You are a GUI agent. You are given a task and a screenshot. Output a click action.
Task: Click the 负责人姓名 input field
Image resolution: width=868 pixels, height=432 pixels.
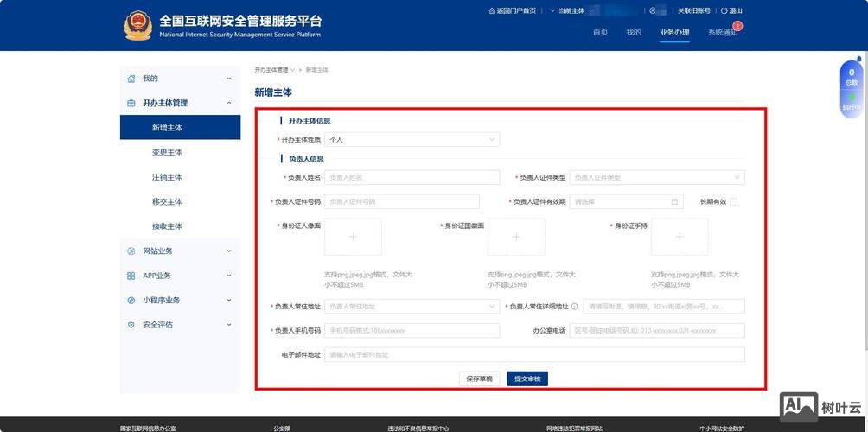pos(412,178)
